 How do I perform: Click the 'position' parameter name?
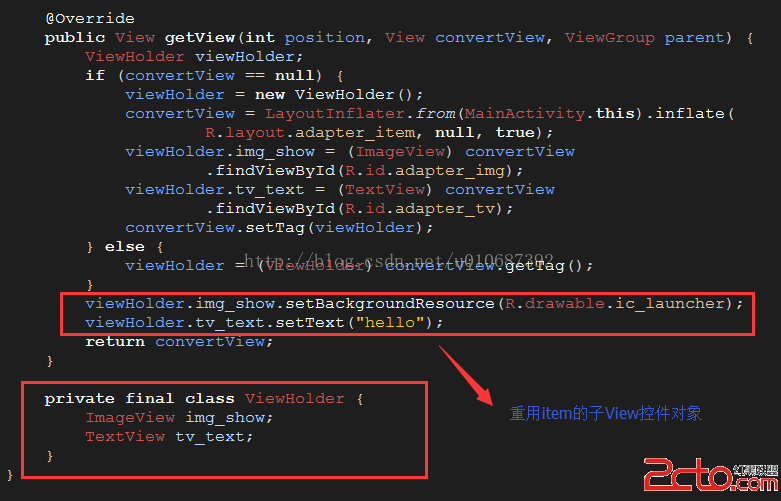click(x=325, y=38)
